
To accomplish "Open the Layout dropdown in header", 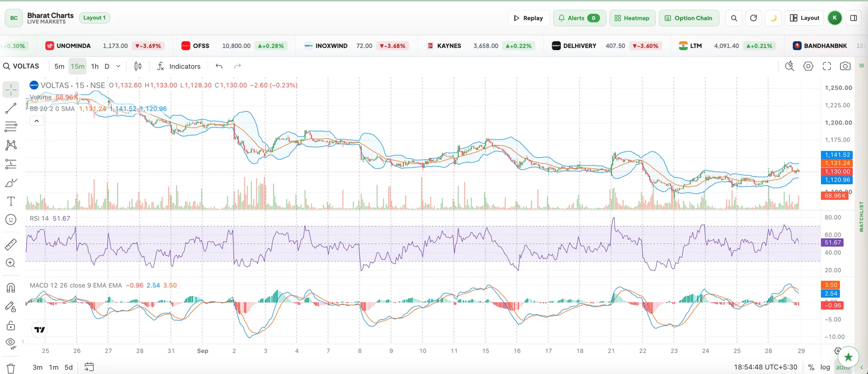I will [804, 18].
